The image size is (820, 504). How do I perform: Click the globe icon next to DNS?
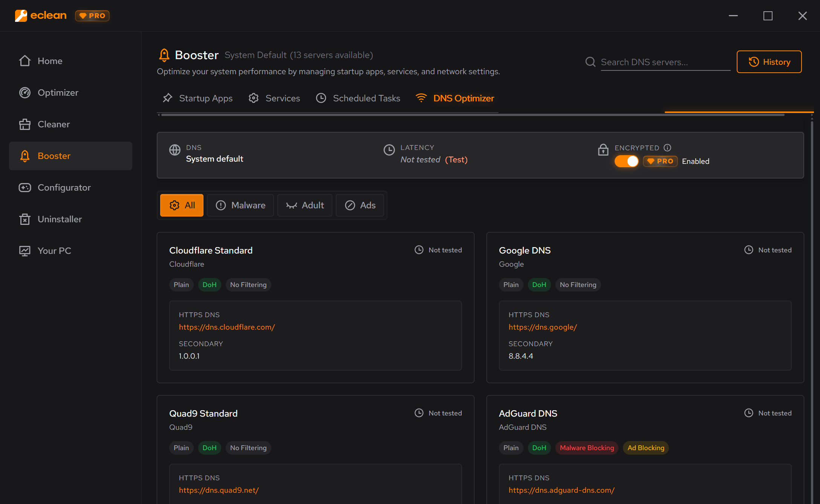175,150
